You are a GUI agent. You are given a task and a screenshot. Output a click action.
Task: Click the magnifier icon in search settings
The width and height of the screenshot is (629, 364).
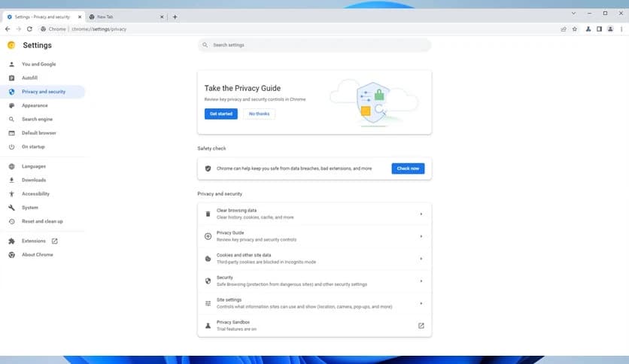tap(205, 45)
